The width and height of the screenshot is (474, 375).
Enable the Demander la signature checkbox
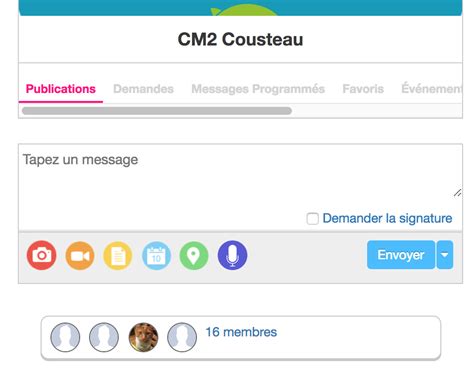pyautogui.click(x=312, y=219)
